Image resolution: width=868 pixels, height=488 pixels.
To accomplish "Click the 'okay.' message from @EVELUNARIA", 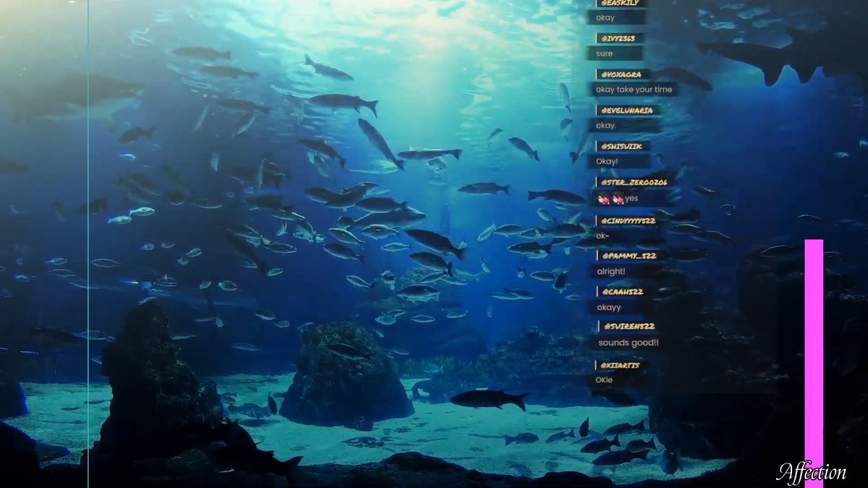I will 606,126.
